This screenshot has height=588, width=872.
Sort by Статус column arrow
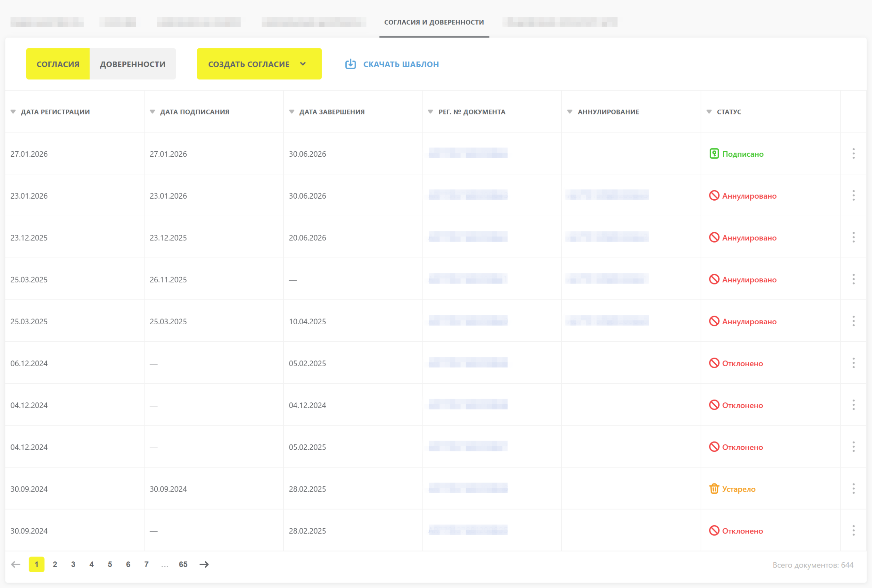[709, 112]
